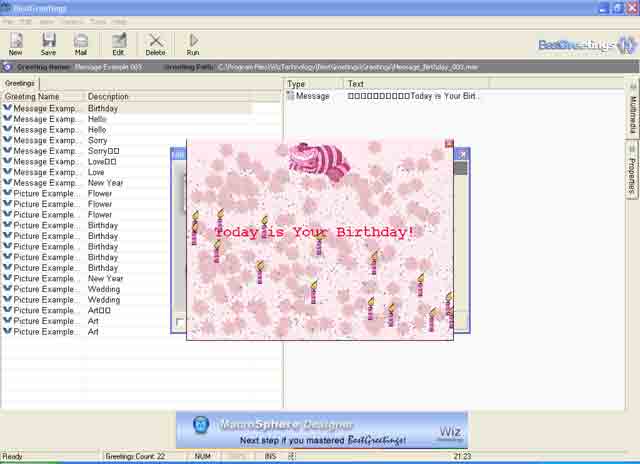Click the Today is Your Birthday! text on the card
The height and width of the screenshot is (464, 640).
314,232
